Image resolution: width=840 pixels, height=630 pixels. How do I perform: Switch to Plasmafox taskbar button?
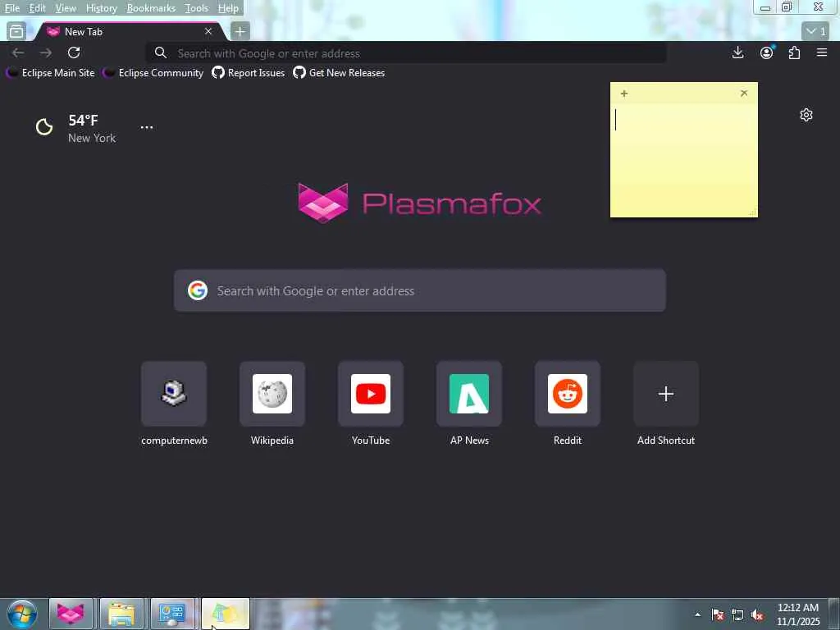(x=71, y=614)
